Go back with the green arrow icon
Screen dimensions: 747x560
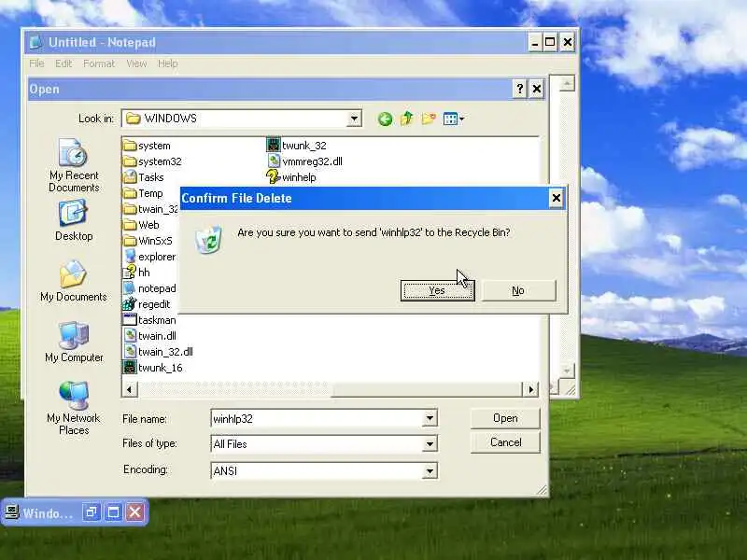click(385, 119)
